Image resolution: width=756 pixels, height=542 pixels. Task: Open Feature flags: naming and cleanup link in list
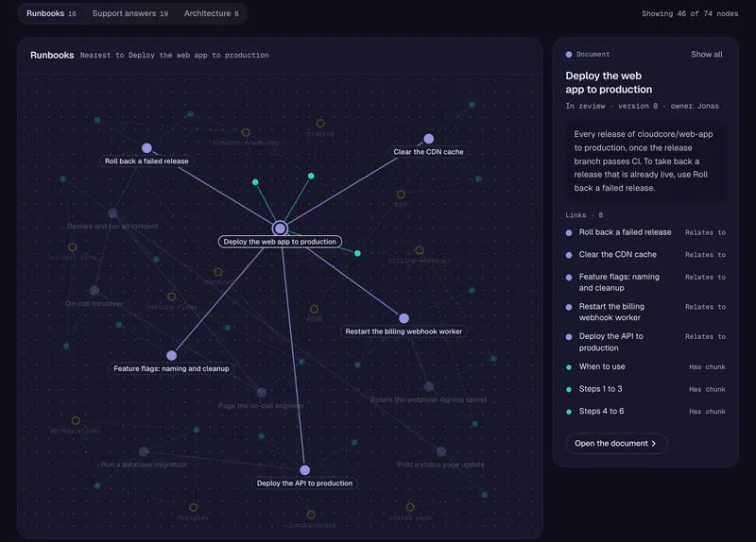coord(645,282)
